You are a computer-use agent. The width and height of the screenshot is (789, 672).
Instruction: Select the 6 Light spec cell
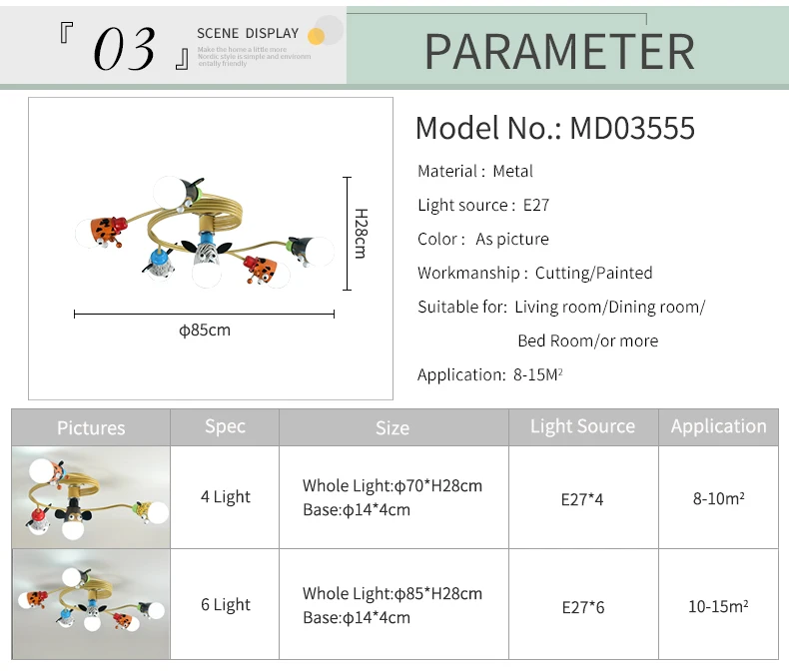(225, 604)
